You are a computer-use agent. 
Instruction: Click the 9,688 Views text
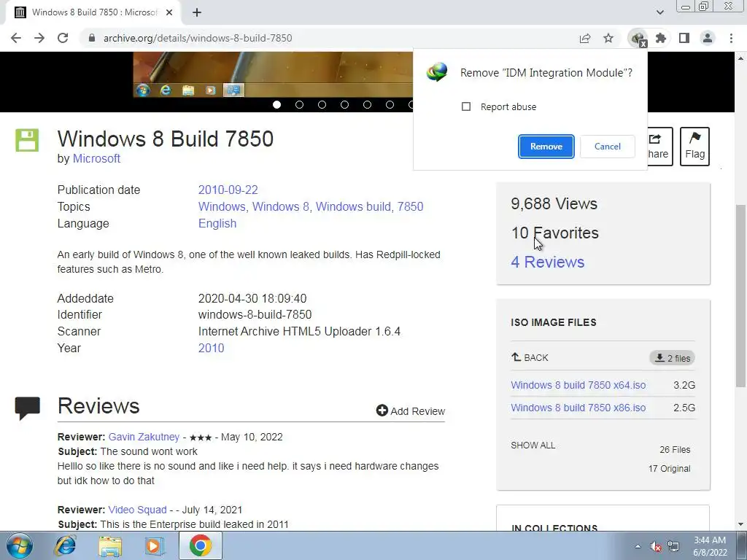(554, 204)
